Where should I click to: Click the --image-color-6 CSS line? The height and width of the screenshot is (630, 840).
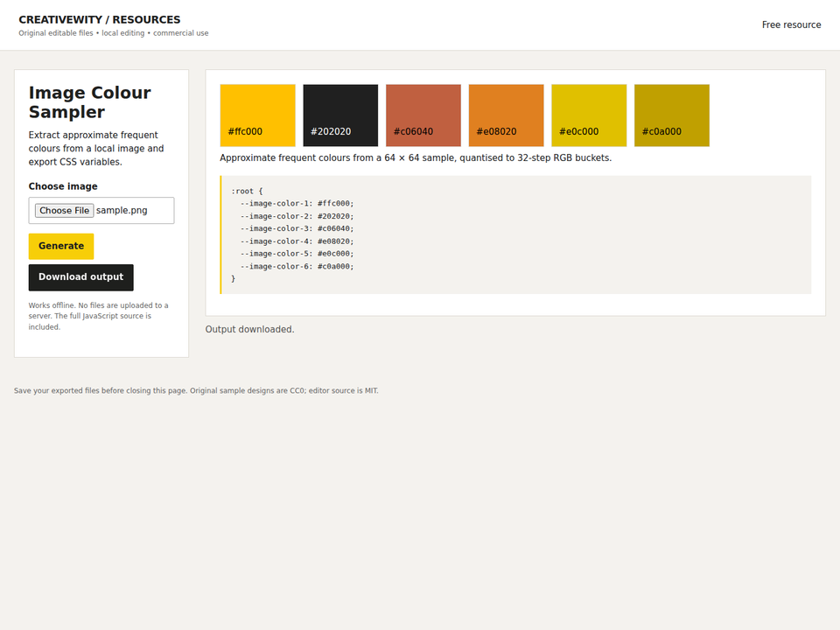tap(297, 267)
